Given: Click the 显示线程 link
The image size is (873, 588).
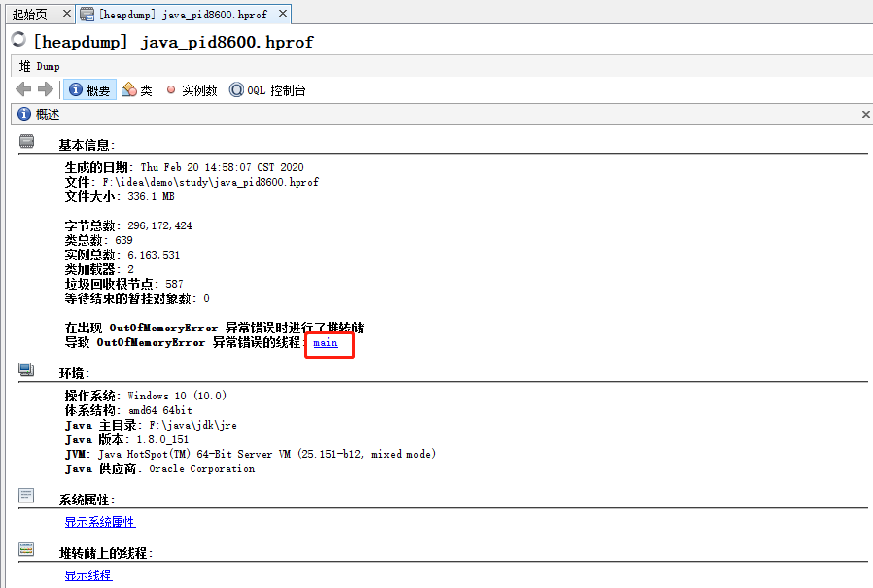Looking at the screenshot, I should pyautogui.click(x=87, y=575).
